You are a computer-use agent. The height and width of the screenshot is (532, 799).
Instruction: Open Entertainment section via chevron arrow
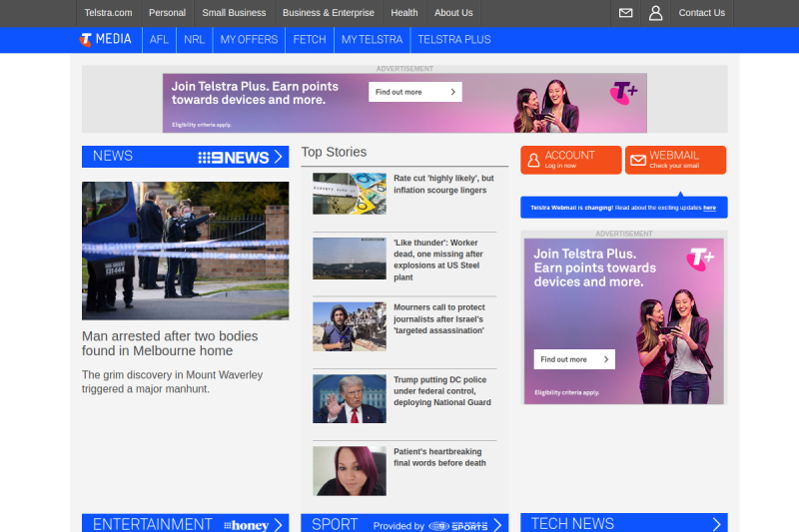pos(279,525)
